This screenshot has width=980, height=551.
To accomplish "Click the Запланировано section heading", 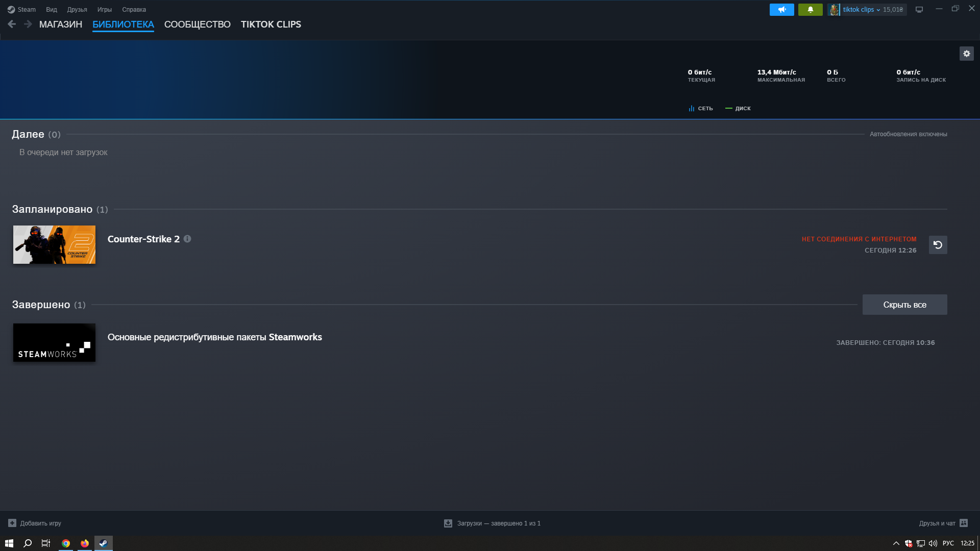I will (52, 209).
